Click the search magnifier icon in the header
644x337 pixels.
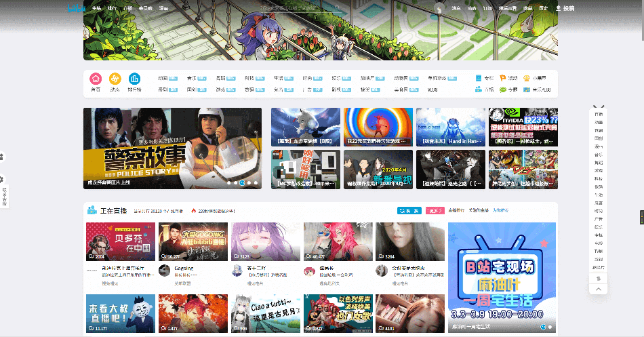[337, 8]
